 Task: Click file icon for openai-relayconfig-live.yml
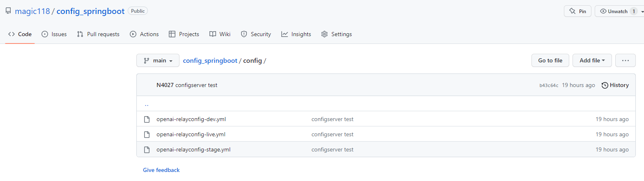point(147,135)
